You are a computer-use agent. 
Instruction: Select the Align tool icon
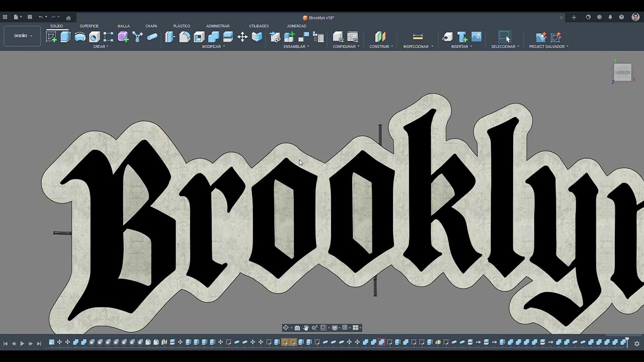click(x=257, y=37)
